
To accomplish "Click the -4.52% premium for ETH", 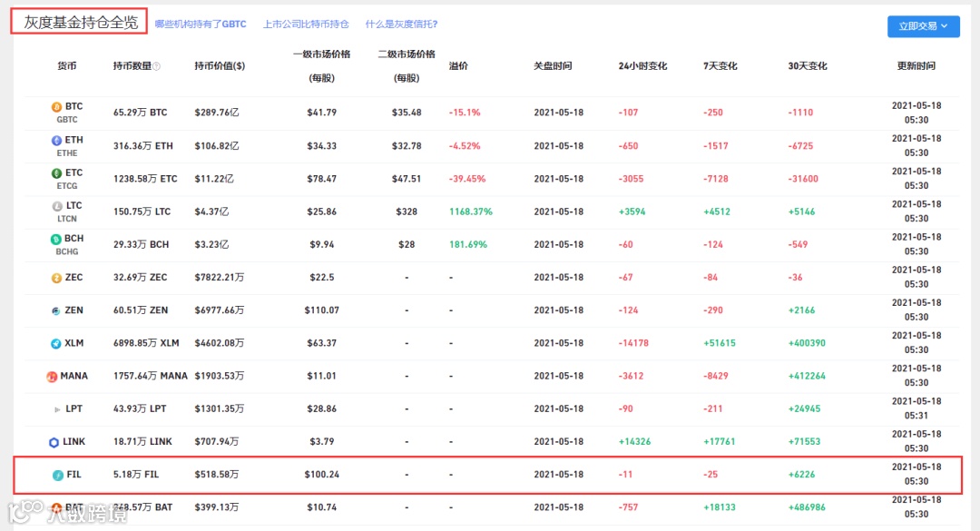I will coord(465,146).
